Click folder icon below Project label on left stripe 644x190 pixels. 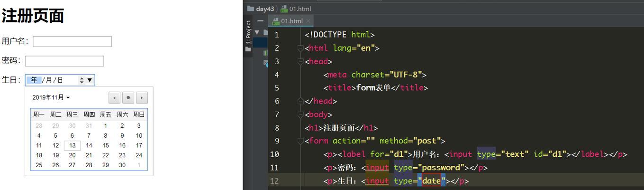point(248,49)
